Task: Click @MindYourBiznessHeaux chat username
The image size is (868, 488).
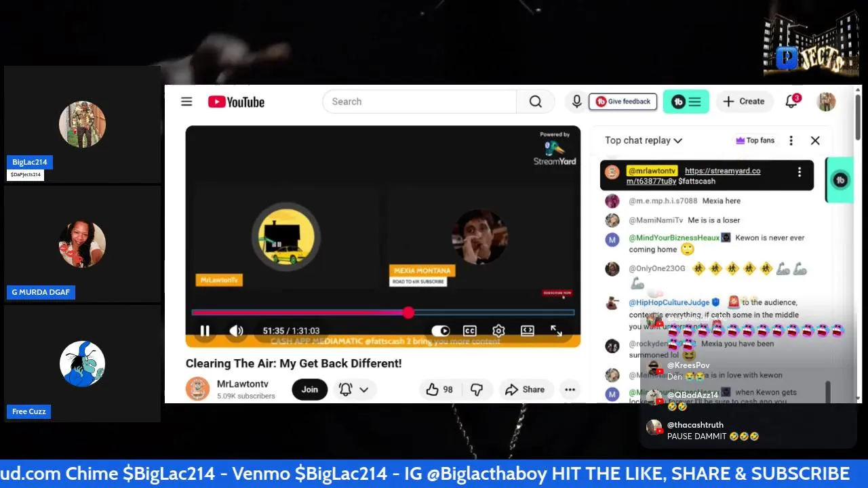Action: 673,238
